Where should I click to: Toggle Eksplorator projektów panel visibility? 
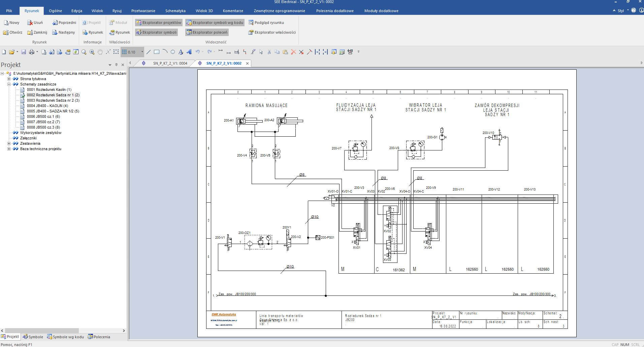pyautogui.click(x=158, y=23)
